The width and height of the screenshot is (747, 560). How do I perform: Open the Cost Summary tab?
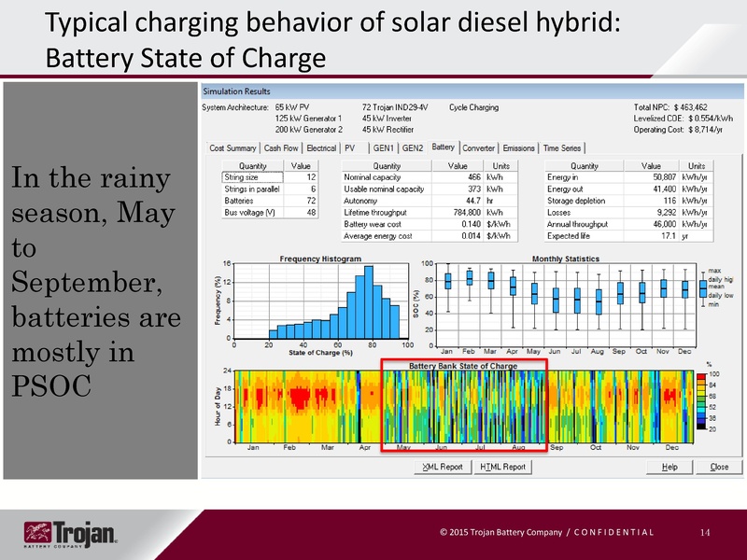click(x=233, y=148)
